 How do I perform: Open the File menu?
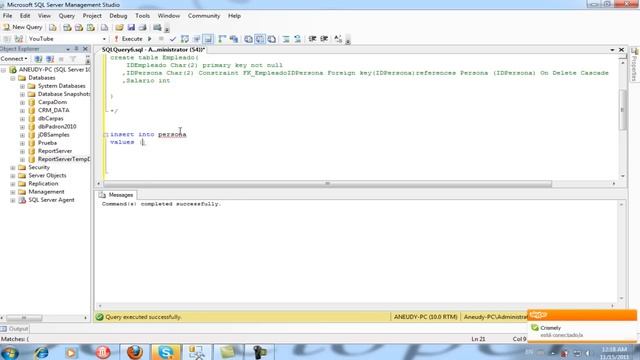click(x=7, y=16)
